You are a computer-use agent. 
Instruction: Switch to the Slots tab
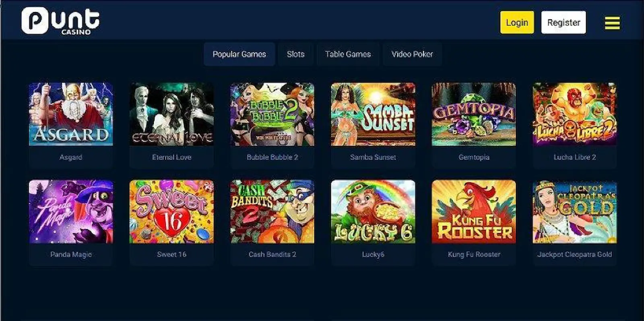295,54
